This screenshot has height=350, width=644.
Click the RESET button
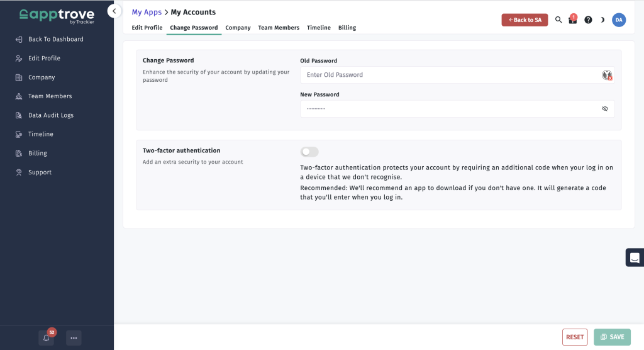tap(575, 337)
